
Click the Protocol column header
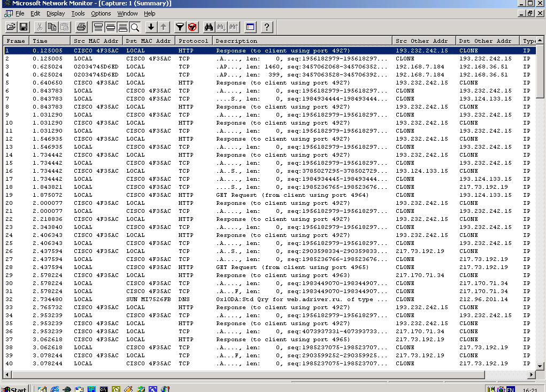(x=194, y=41)
